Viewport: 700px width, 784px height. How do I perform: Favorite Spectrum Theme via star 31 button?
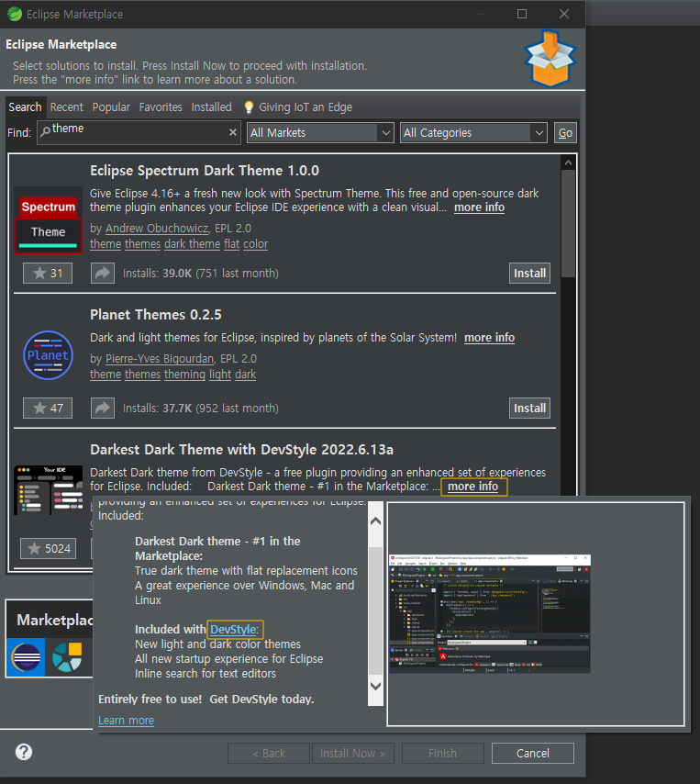48,273
